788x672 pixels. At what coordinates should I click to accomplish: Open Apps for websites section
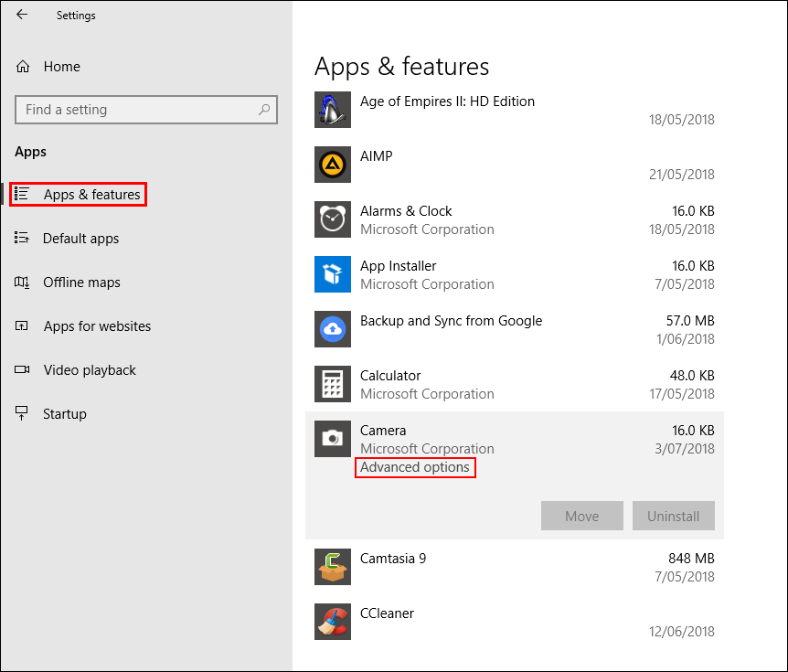tap(97, 326)
